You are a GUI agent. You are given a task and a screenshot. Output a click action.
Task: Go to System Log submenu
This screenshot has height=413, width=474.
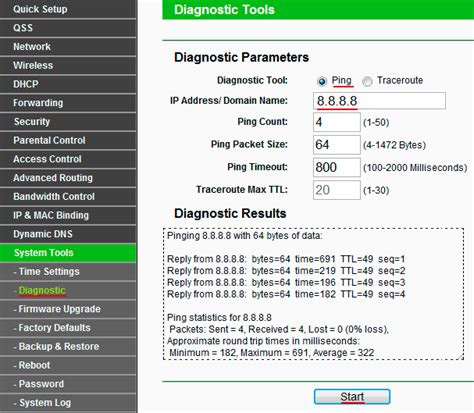pyautogui.click(x=68, y=402)
